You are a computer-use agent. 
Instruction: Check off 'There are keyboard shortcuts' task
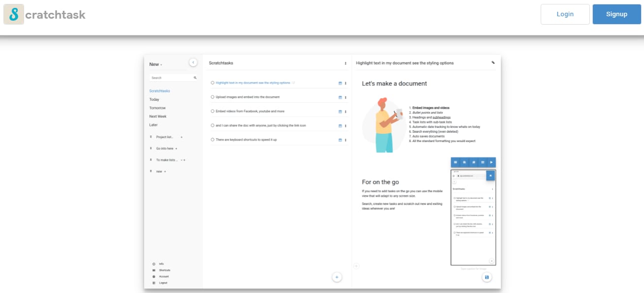[213, 140]
